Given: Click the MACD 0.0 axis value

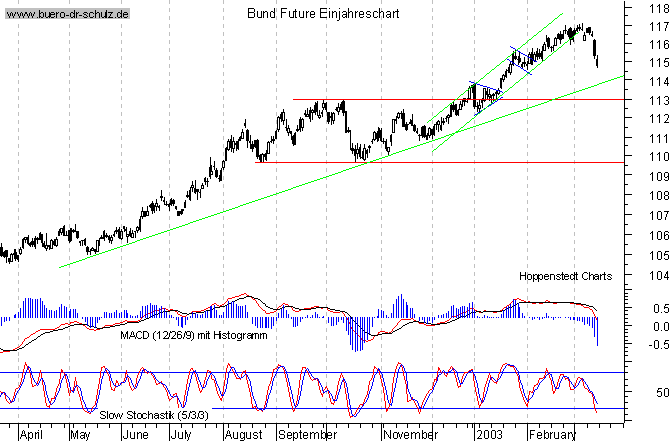Looking at the screenshot, I should [661, 327].
